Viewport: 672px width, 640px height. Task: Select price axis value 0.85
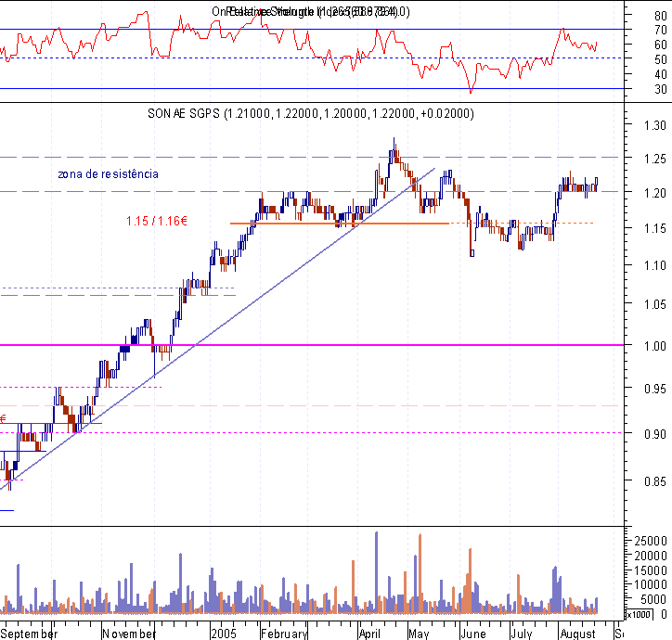click(654, 481)
